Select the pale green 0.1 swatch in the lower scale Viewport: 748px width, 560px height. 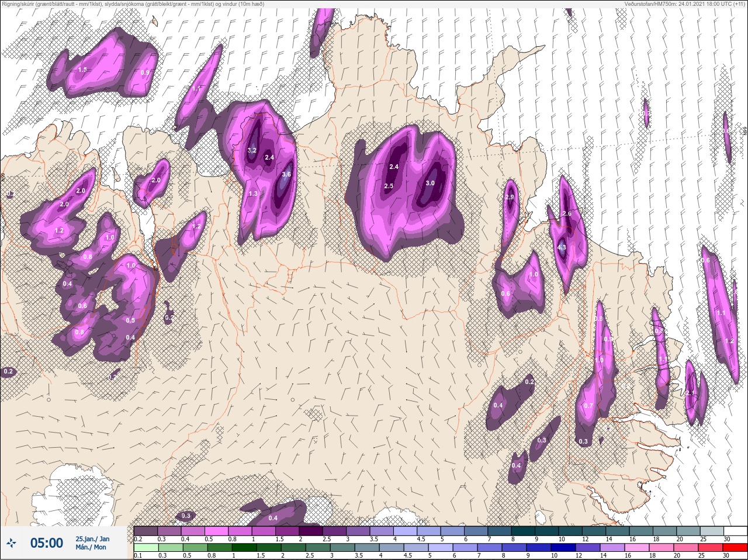pyautogui.click(x=146, y=548)
